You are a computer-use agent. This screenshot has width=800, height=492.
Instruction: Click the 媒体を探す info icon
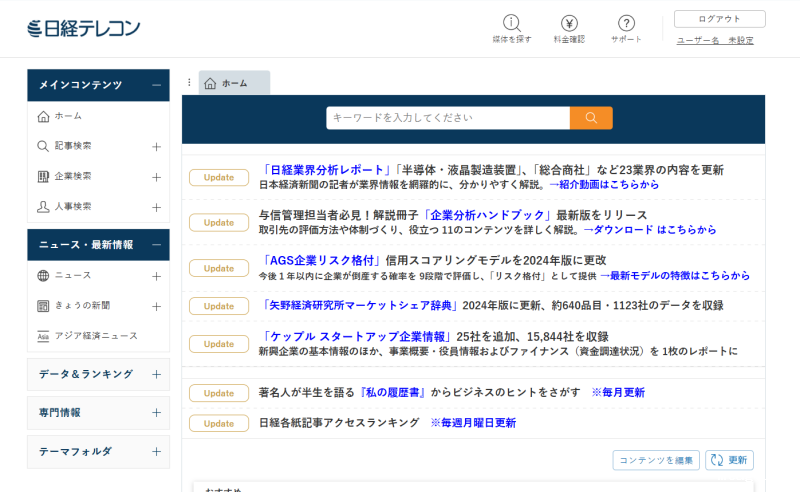click(x=512, y=23)
